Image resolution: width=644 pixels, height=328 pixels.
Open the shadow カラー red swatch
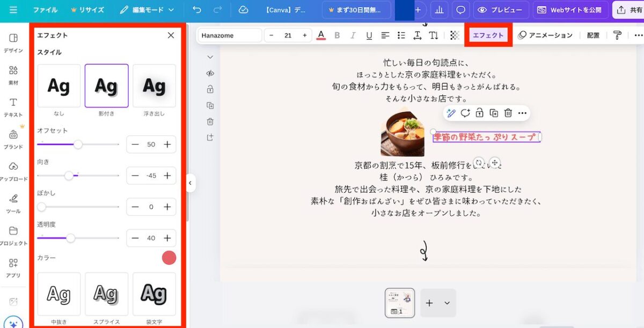tap(169, 258)
